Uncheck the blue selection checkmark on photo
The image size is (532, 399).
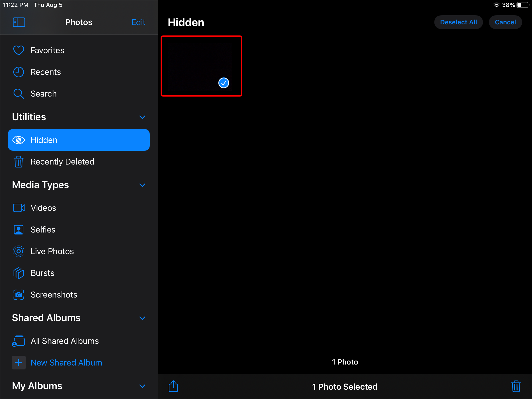(x=224, y=83)
